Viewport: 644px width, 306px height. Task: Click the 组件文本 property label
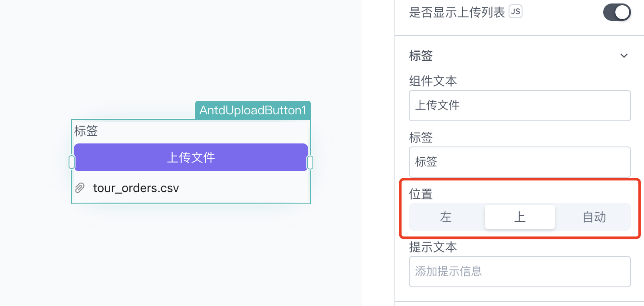tap(433, 81)
